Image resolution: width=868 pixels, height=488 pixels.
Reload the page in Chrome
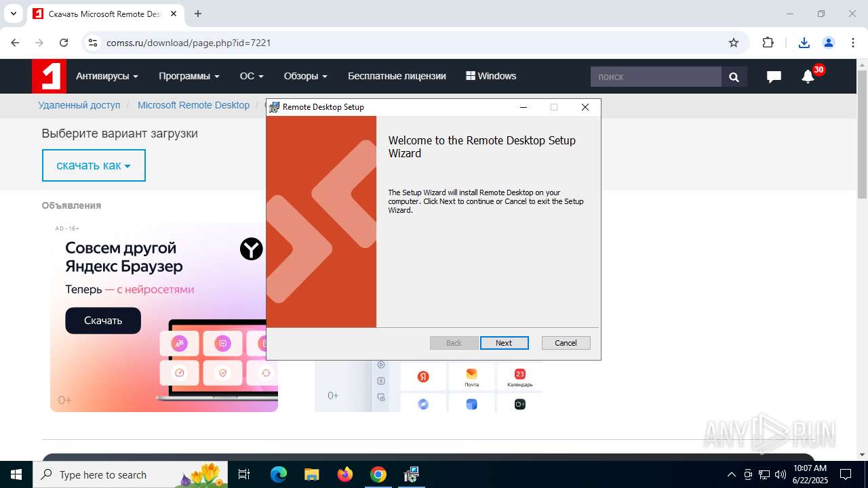pyautogui.click(x=64, y=43)
